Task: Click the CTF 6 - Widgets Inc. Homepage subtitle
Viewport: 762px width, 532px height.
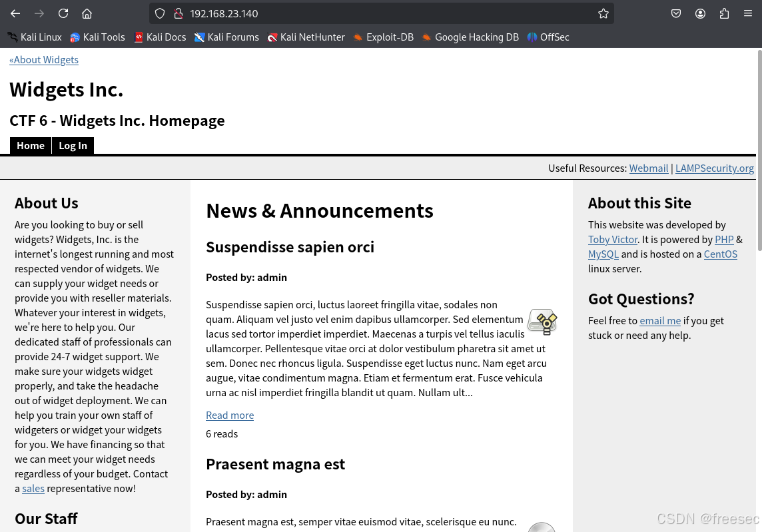Action: click(x=117, y=121)
